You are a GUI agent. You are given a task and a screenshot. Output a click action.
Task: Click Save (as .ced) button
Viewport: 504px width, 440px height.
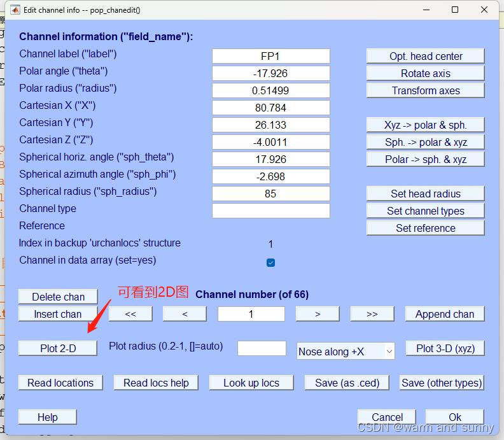click(x=347, y=383)
